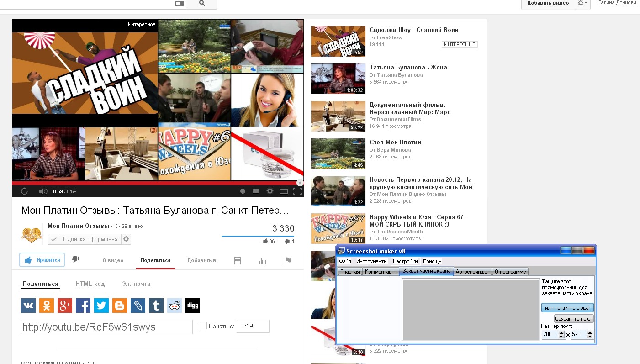The height and width of the screenshot is (364, 640).
Task: Open the "Неразгаданный Мир: Марс" documentary link
Action: [x=410, y=109]
